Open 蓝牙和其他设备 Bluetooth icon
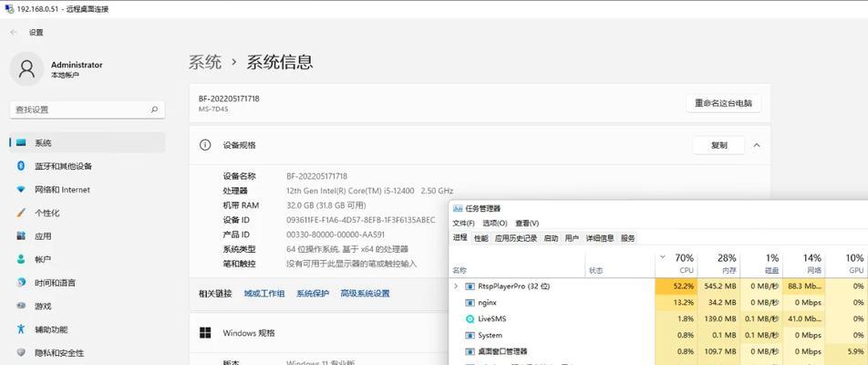This screenshot has width=868, height=365. [21, 166]
